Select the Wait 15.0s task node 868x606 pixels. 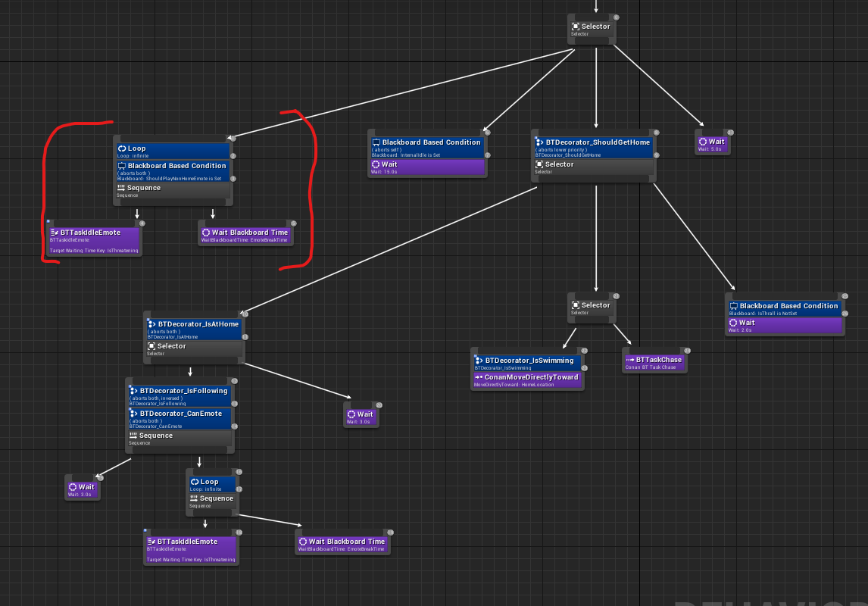tap(426, 167)
